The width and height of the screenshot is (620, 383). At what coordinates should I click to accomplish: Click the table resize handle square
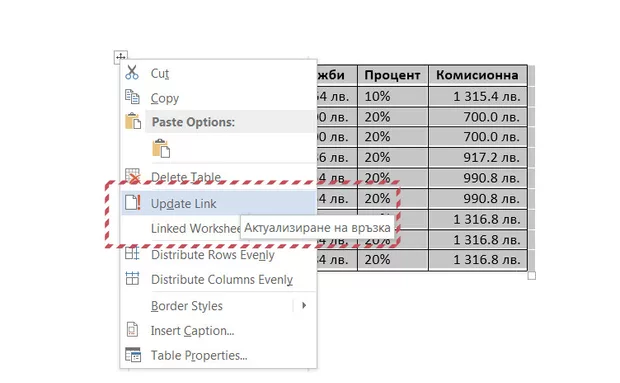click(x=531, y=275)
